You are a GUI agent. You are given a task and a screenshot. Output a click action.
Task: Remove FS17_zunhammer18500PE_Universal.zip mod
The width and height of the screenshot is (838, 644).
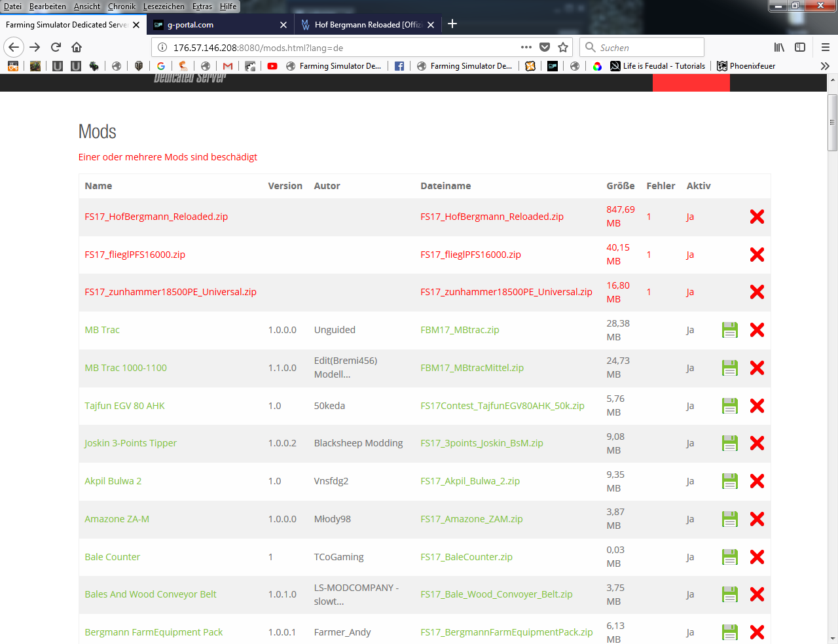point(757,292)
